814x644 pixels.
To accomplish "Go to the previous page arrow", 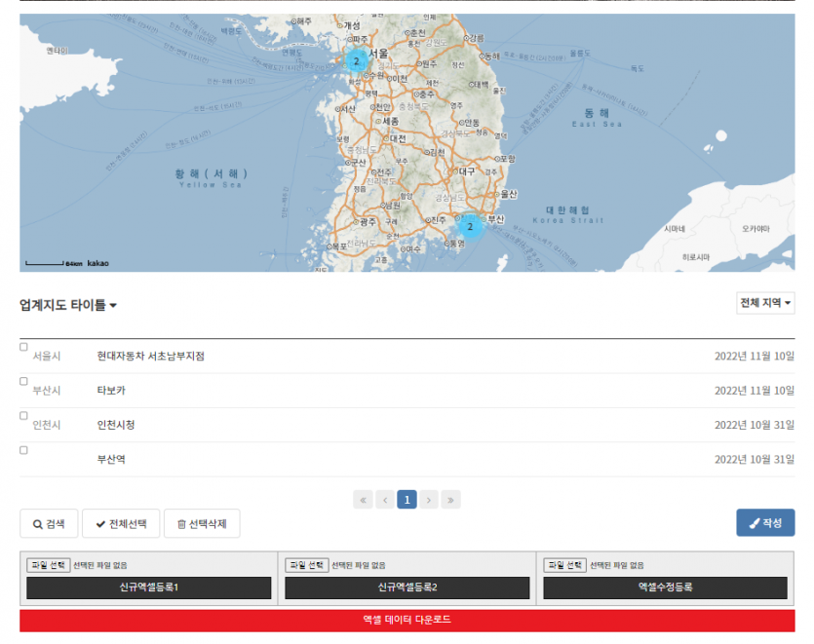I will point(386,500).
